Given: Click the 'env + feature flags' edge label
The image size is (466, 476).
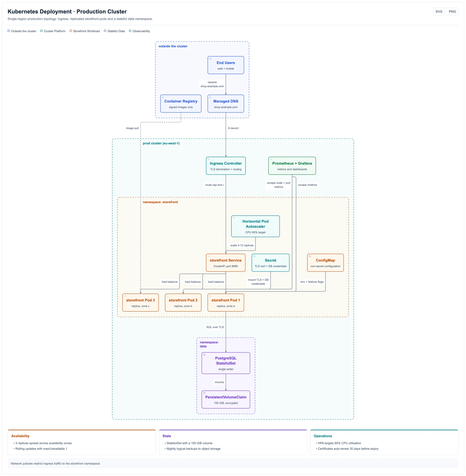Looking at the screenshot, I should point(312,282).
